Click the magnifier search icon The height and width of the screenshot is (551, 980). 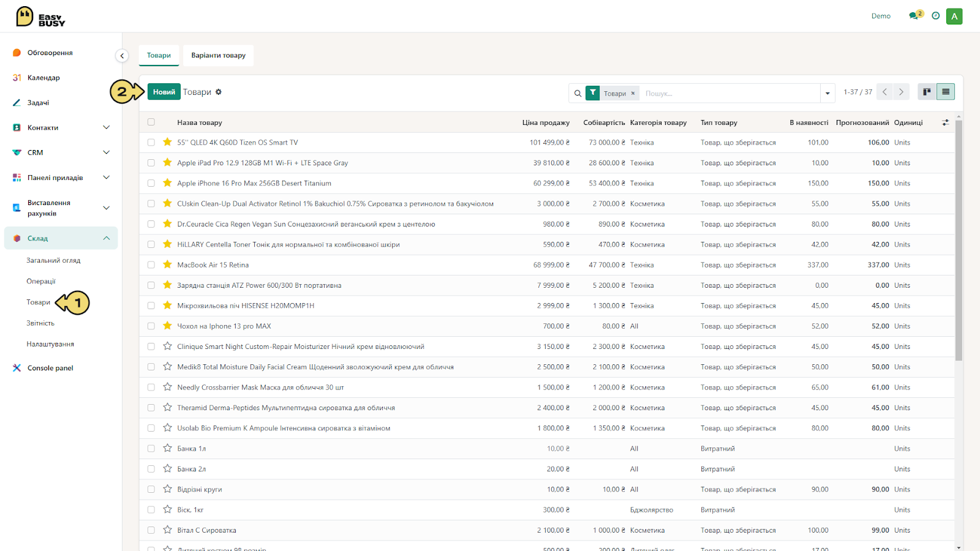tap(578, 94)
